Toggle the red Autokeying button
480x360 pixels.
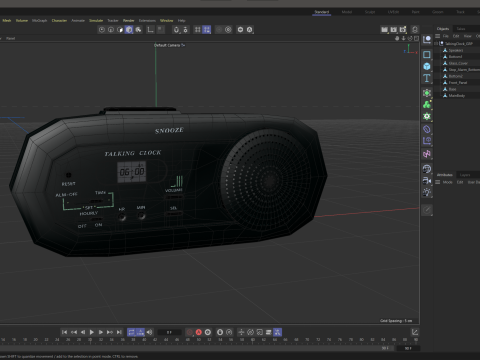pos(199,332)
